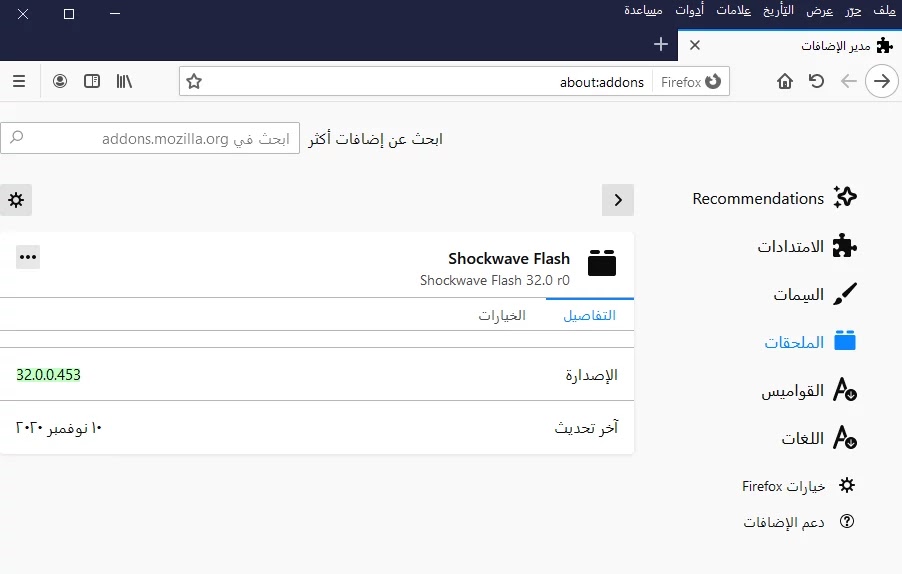The height and width of the screenshot is (574, 902).
Task: Open the الامتدادات extensions category
Action: tap(807, 247)
